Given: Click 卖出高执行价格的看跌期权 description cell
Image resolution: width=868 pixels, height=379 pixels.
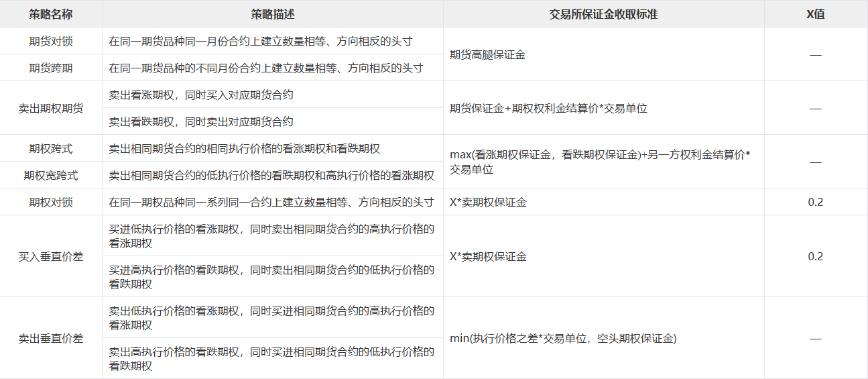Looking at the screenshot, I should [x=273, y=358].
